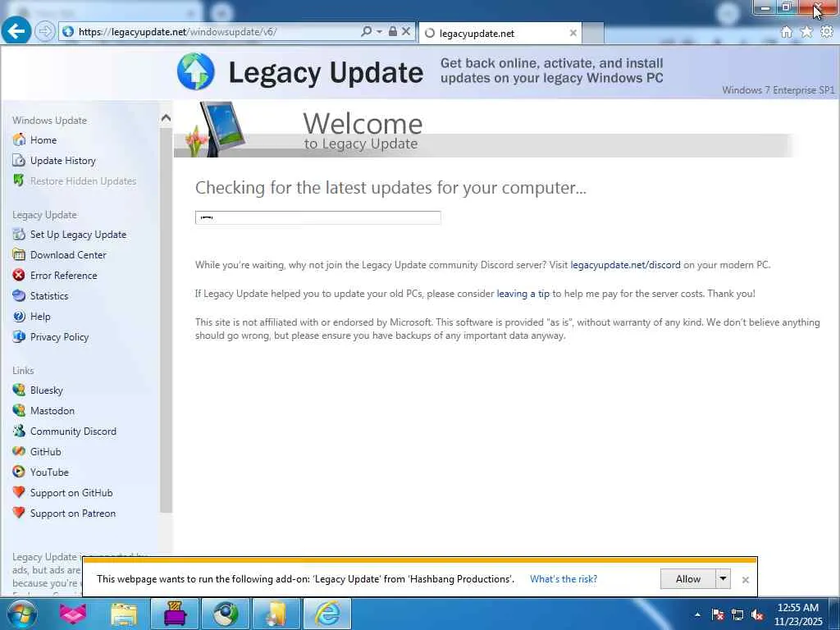Click the Restore Hidden Updates shield icon
Screen dimensions: 840x630
point(19,181)
